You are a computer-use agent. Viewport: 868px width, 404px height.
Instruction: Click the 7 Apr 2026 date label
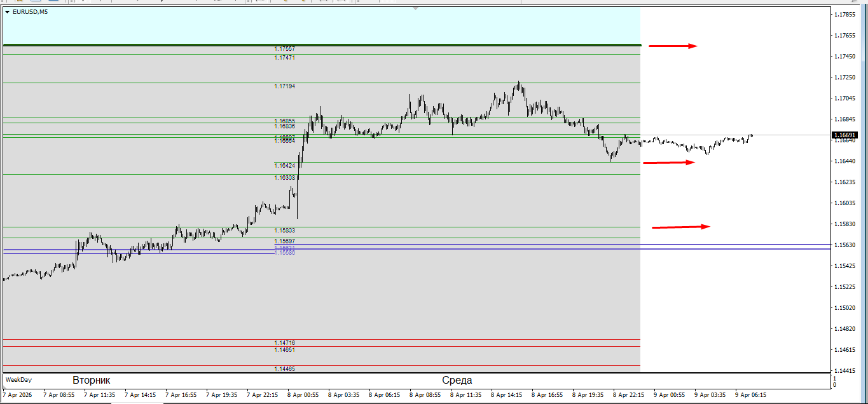click(18, 395)
